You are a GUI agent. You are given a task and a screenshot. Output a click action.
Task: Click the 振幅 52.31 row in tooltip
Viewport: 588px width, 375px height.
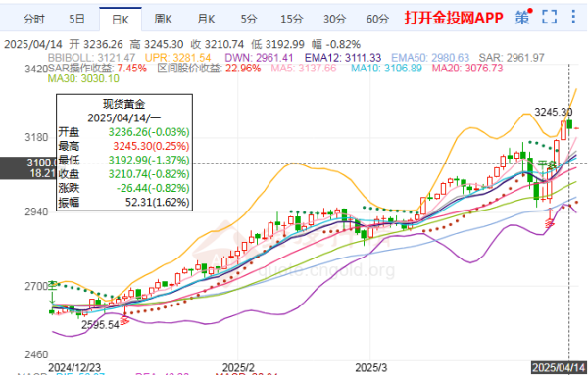tap(124, 202)
